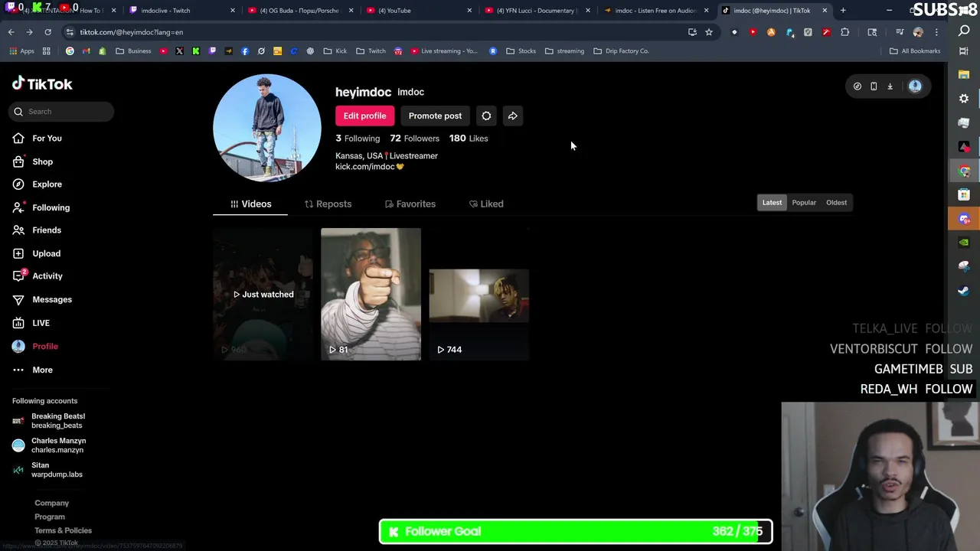This screenshot has height=551, width=980.
Task: Open the Kick bookmarks folder
Action: click(335, 51)
